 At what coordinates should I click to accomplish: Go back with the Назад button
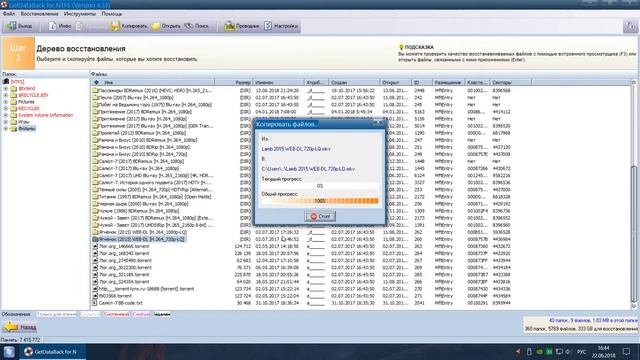pyautogui.click(x=20, y=327)
